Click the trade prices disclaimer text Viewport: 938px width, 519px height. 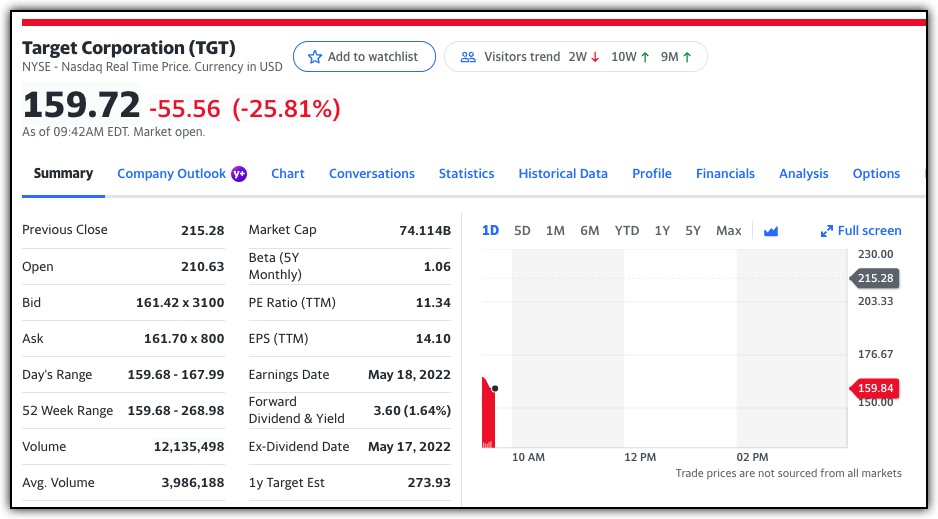point(788,474)
